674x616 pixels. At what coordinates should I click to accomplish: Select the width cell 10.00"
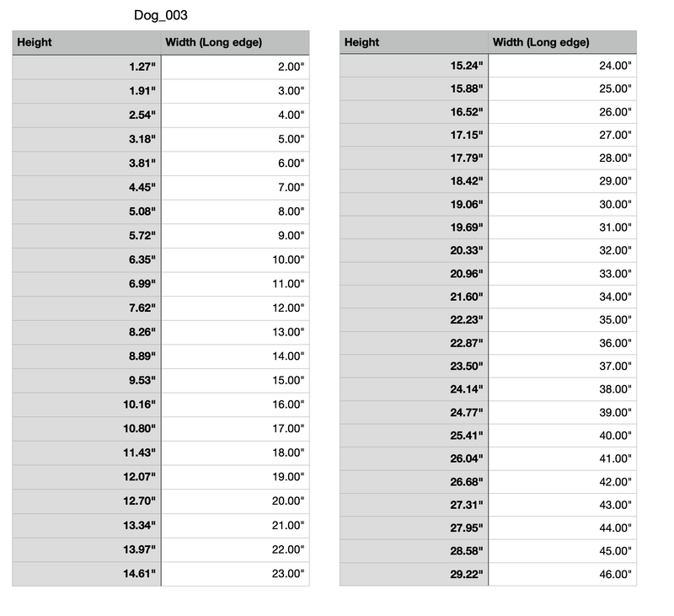tap(235, 260)
